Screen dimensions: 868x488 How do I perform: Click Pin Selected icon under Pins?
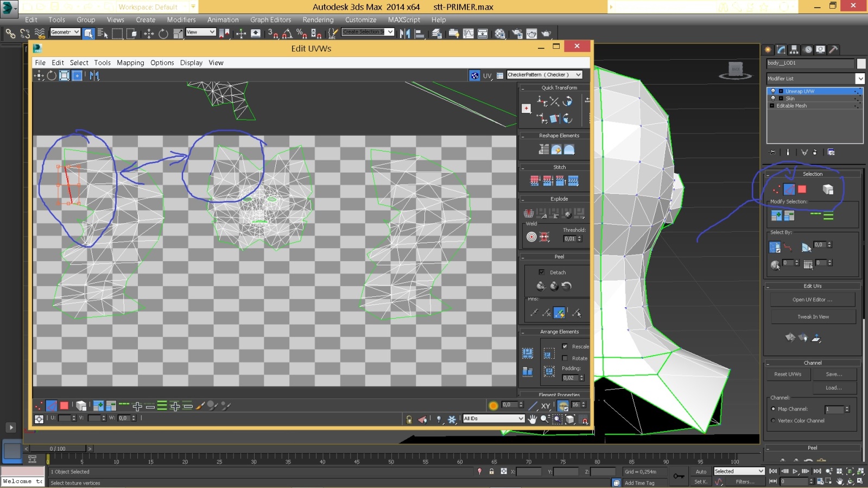click(x=534, y=313)
